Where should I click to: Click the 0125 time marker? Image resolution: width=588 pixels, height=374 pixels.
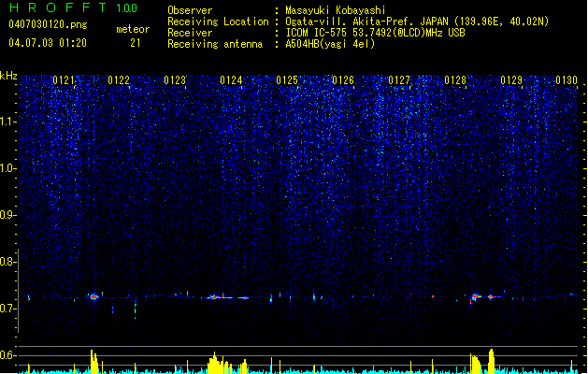287,80
